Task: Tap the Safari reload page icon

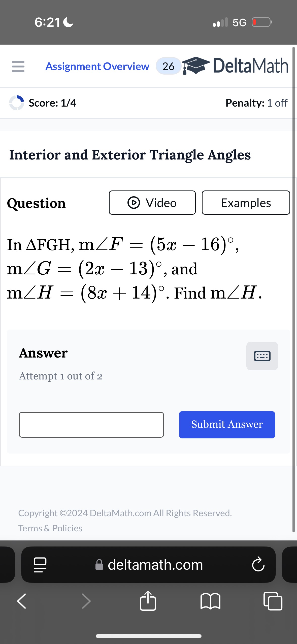Action: pyautogui.click(x=258, y=564)
